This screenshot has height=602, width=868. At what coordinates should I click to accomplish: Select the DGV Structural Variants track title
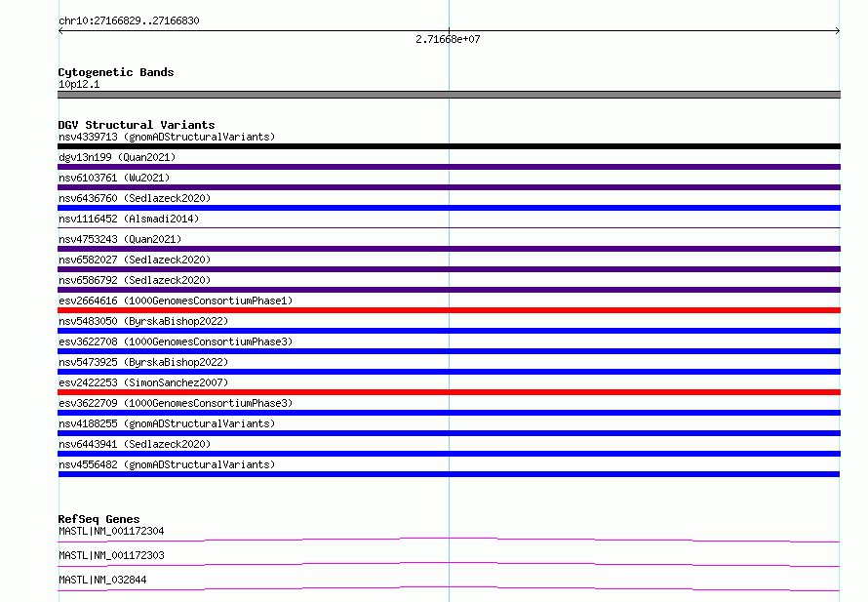(x=137, y=125)
